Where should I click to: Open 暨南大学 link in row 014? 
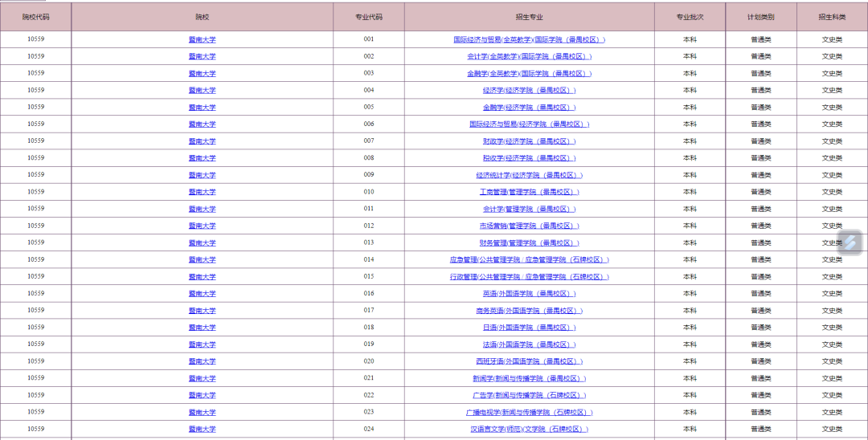pos(202,260)
